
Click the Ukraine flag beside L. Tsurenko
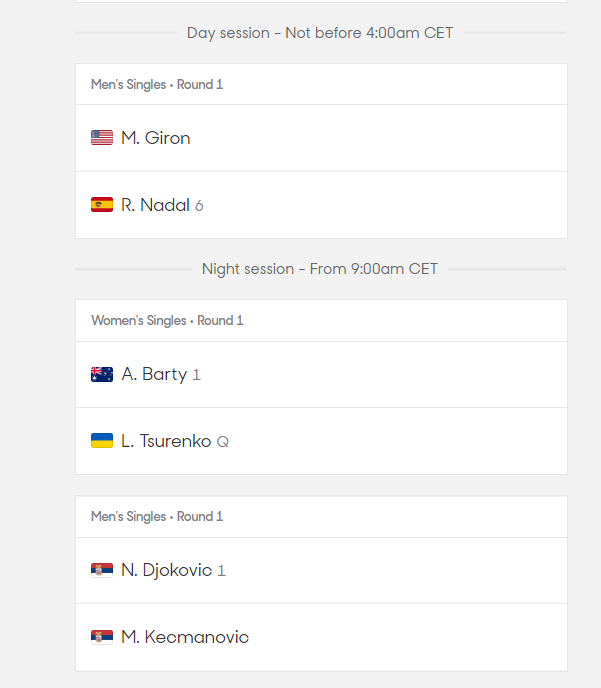[102, 441]
